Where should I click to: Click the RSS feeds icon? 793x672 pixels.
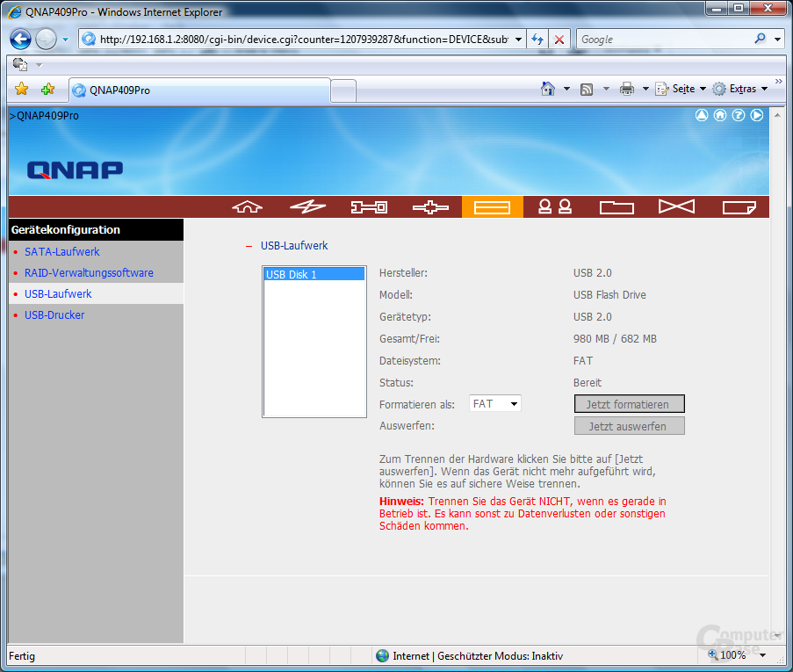587,90
